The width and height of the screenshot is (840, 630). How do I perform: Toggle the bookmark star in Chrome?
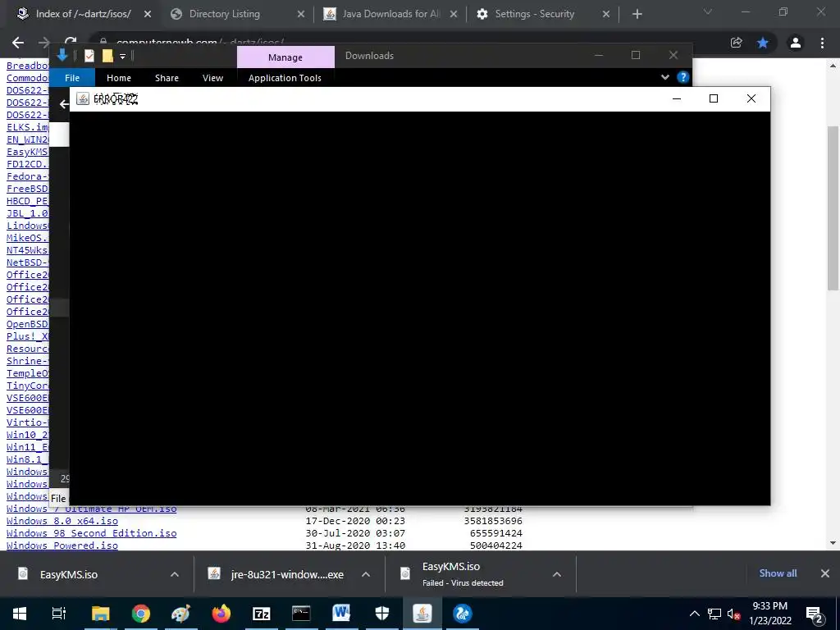(763, 43)
